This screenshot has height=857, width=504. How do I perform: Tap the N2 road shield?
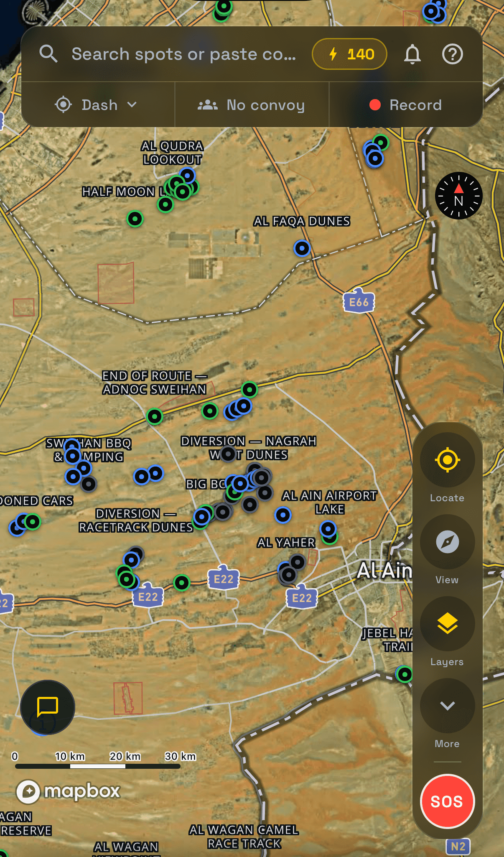point(458,847)
